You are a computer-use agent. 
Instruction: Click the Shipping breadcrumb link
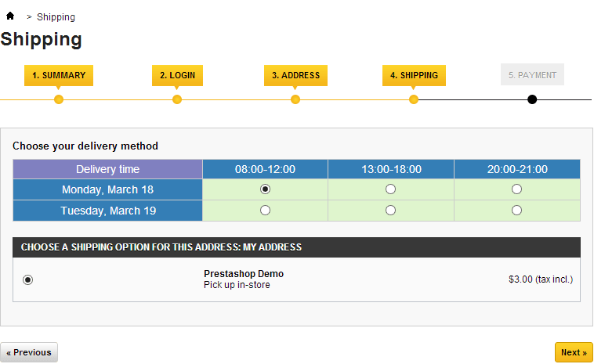[56, 17]
